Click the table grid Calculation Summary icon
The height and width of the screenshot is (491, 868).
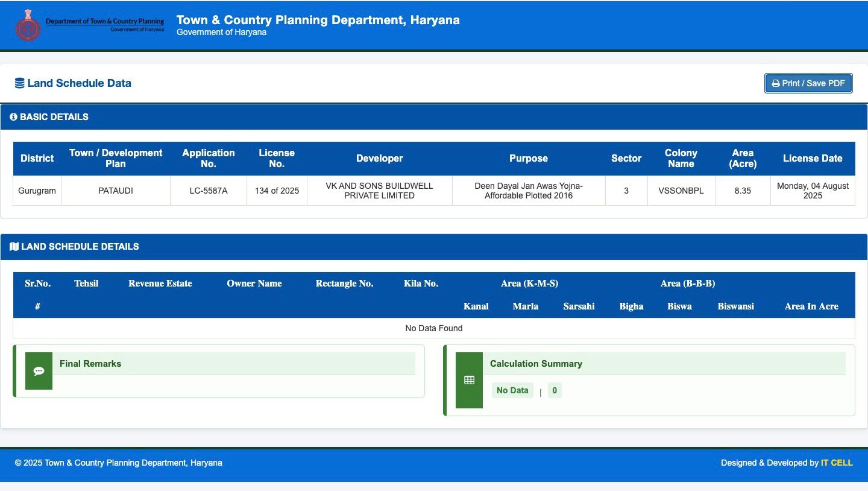(469, 380)
